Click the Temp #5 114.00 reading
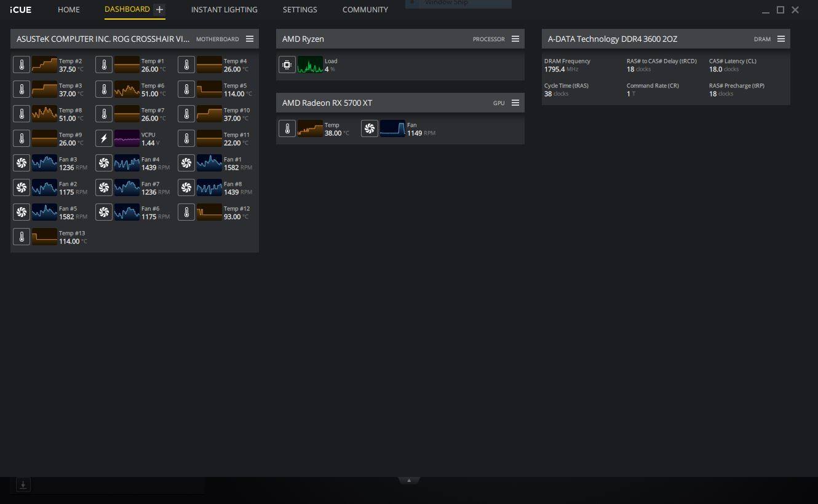The width and height of the screenshot is (818, 504). click(238, 94)
